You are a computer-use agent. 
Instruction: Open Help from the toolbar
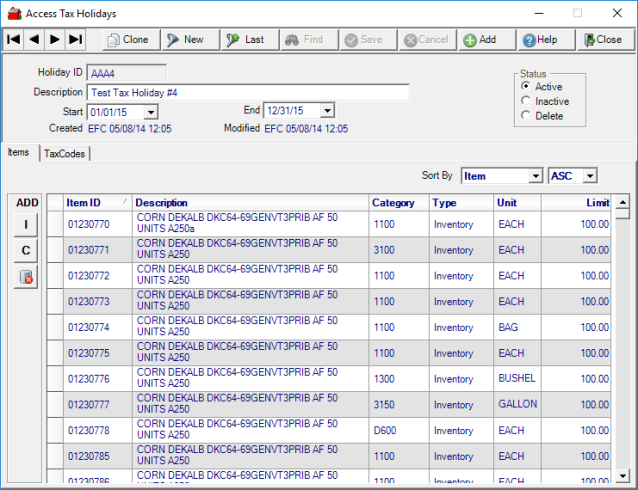[540, 39]
